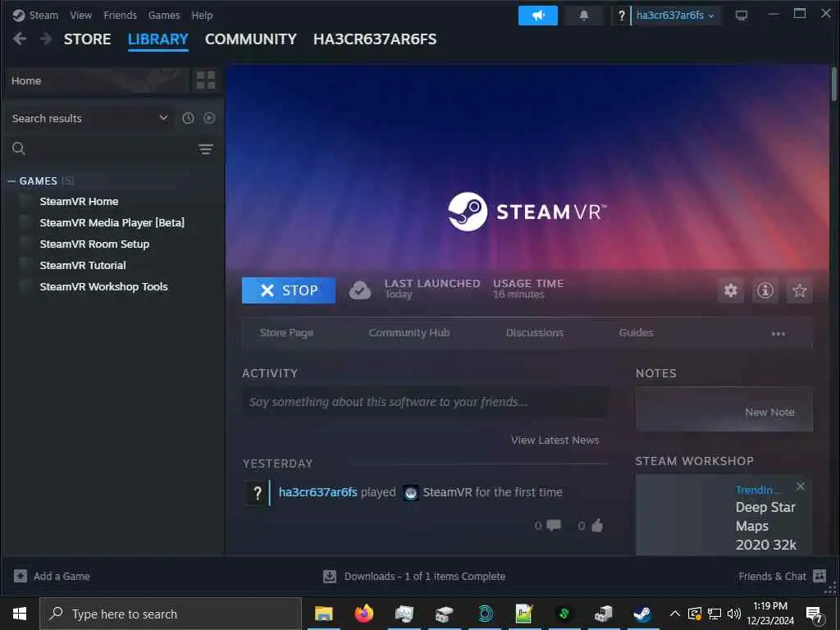Open the Help menu
This screenshot has width=840, height=630.
click(202, 15)
